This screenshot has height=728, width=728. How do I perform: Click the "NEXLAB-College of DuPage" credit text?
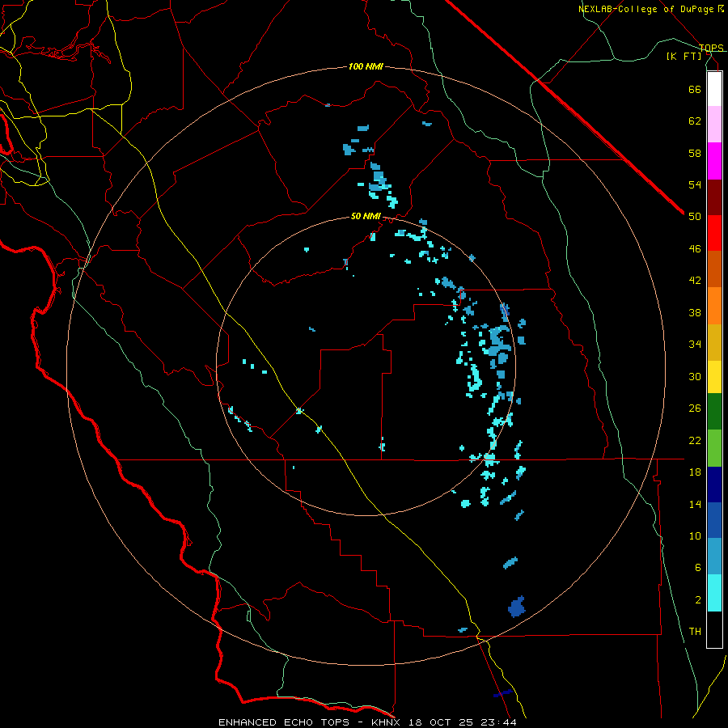tap(647, 9)
